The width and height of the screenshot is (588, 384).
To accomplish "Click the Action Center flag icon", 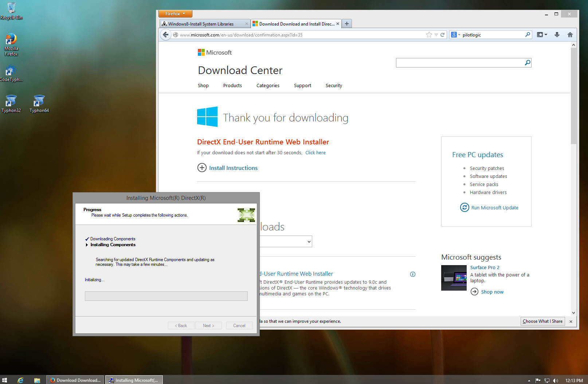I will click(x=538, y=380).
